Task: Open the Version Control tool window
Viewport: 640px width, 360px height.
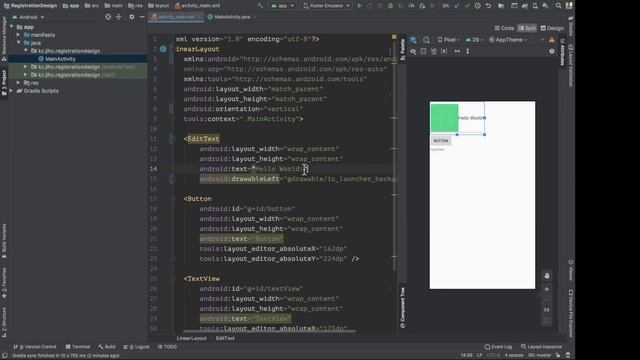Action: [35, 347]
